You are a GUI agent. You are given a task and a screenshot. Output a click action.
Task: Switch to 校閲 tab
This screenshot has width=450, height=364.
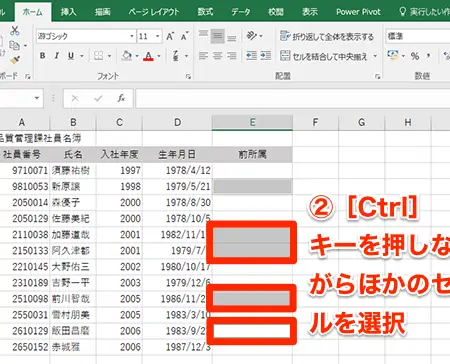276,12
